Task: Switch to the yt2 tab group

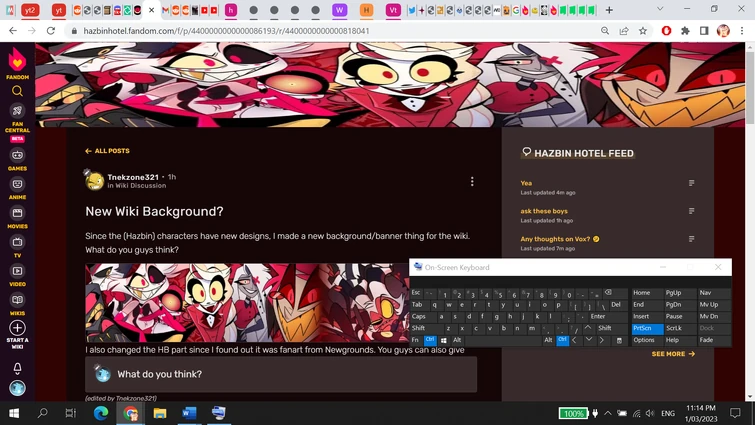Action: click(30, 10)
